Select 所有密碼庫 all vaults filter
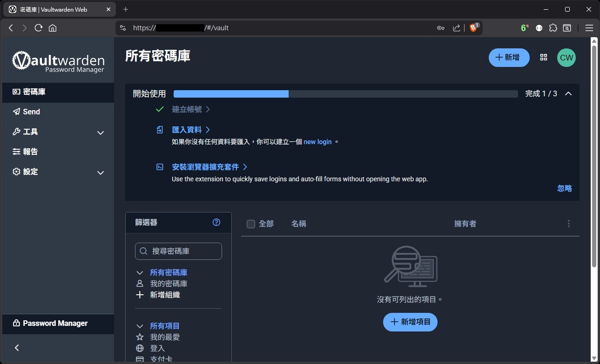The height and width of the screenshot is (364, 600). [x=169, y=273]
